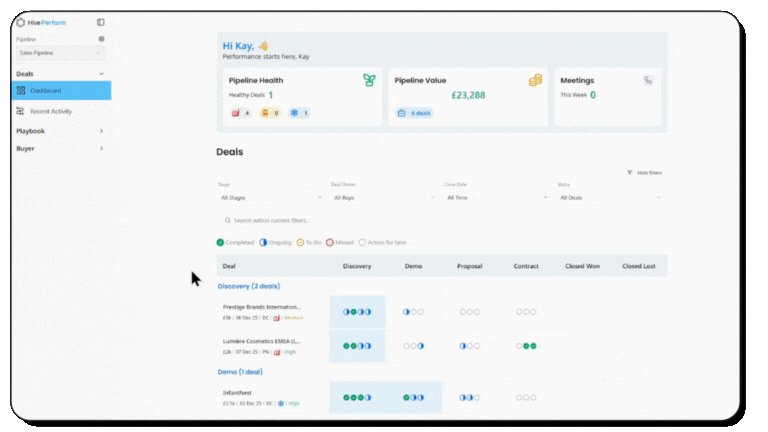Click Prestige Brands Proposal progress circles
Viewport: 768px width, 432px height.
pyautogui.click(x=470, y=312)
